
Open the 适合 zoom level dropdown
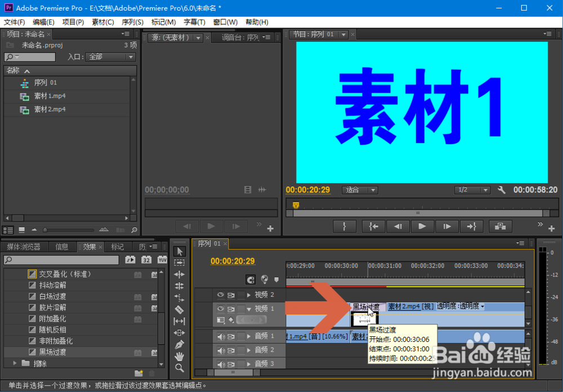360,190
